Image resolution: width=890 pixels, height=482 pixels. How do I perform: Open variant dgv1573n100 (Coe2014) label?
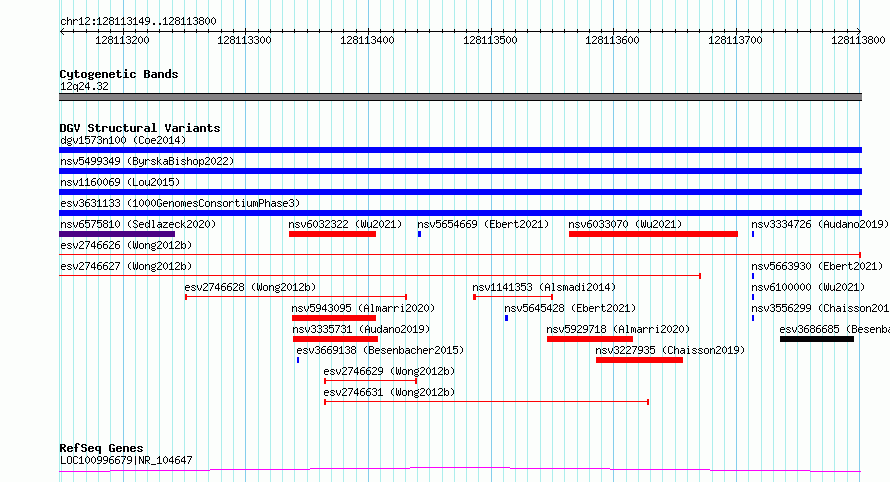123,140
